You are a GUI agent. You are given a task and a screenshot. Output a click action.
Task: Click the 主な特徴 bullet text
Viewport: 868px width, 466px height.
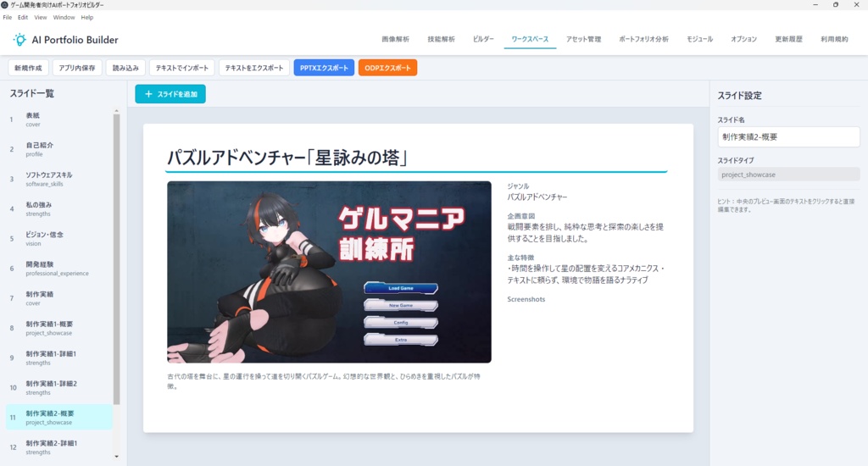coord(585,275)
